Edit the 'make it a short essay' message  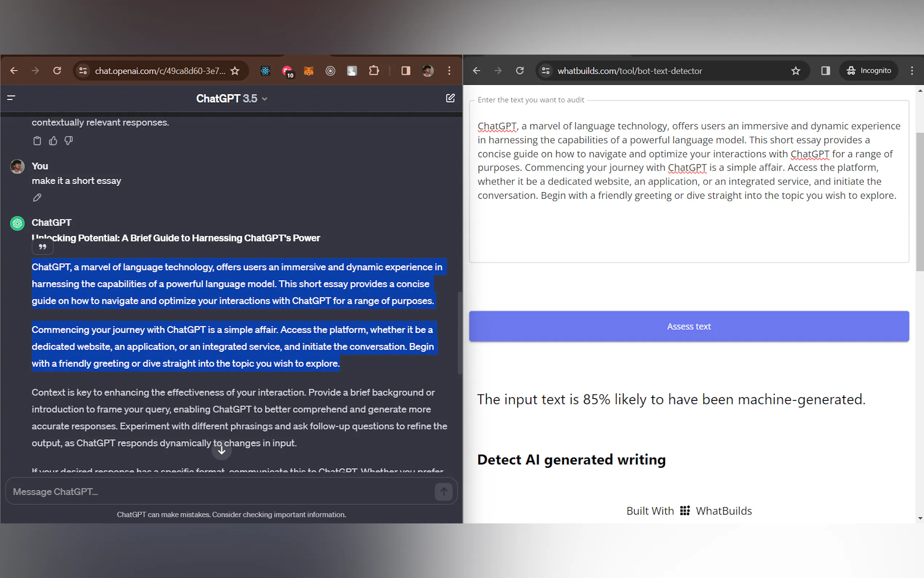click(x=37, y=198)
